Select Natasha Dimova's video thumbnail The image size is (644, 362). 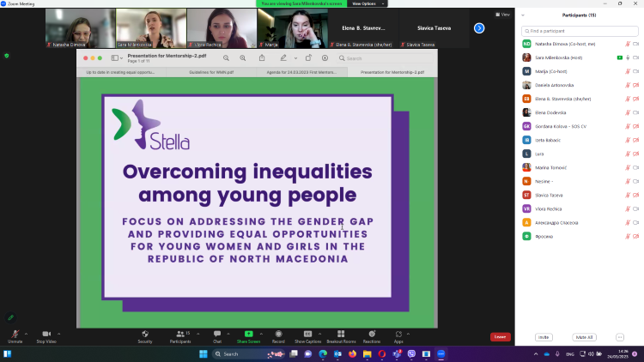[80, 28]
